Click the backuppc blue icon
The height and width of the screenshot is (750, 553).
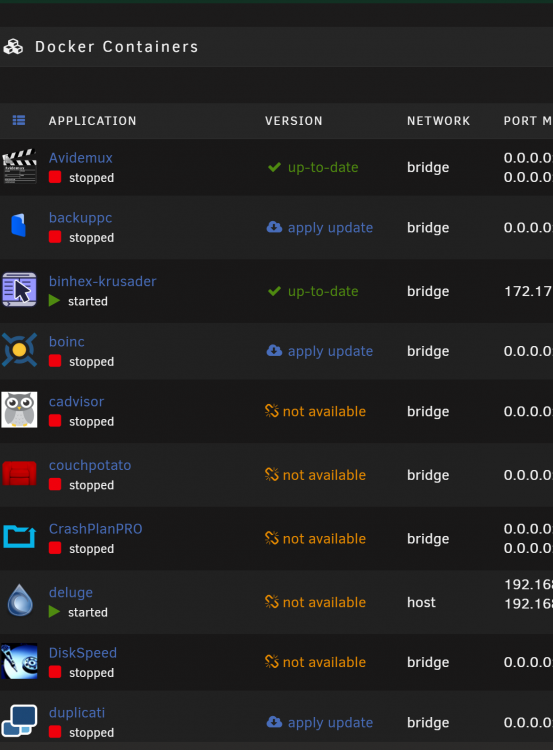(19, 225)
